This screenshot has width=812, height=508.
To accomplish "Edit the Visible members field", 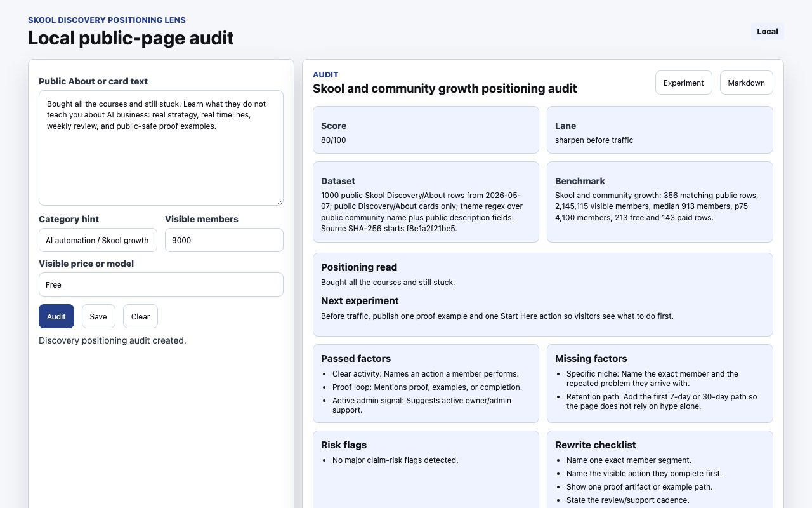I will tap(224, 240).
